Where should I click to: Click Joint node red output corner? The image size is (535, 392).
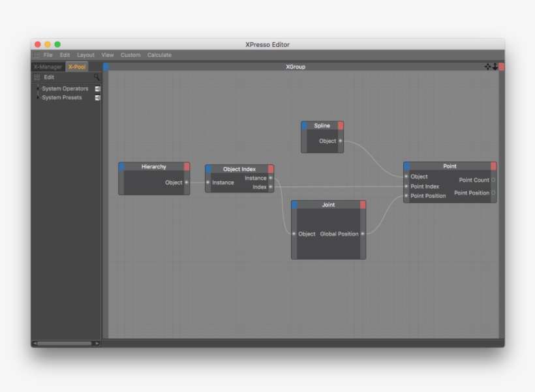[x=363, y=205]
